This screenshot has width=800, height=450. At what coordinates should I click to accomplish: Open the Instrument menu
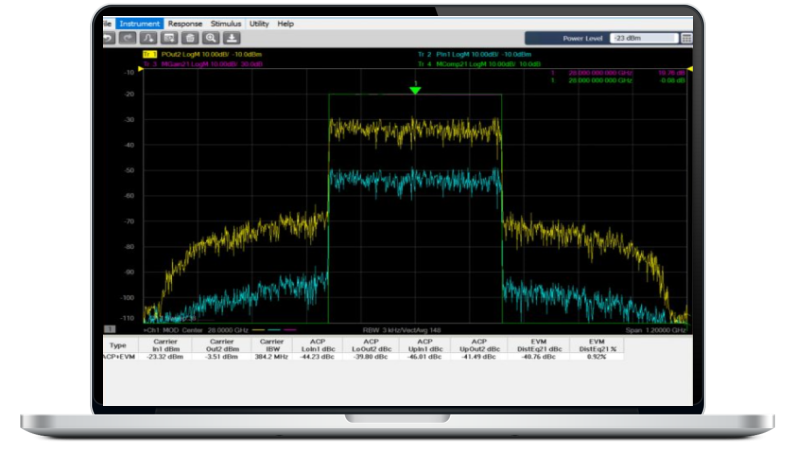point(139,23)
